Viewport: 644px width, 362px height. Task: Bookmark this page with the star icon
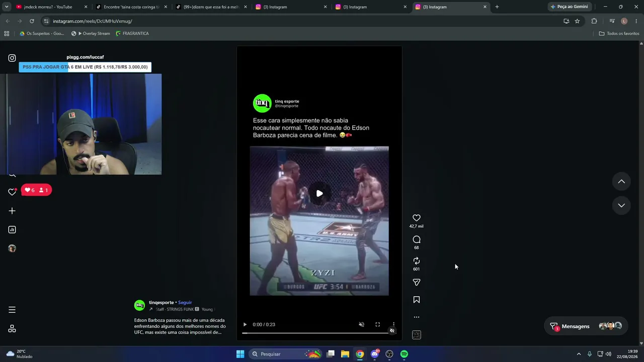(577, 21)
